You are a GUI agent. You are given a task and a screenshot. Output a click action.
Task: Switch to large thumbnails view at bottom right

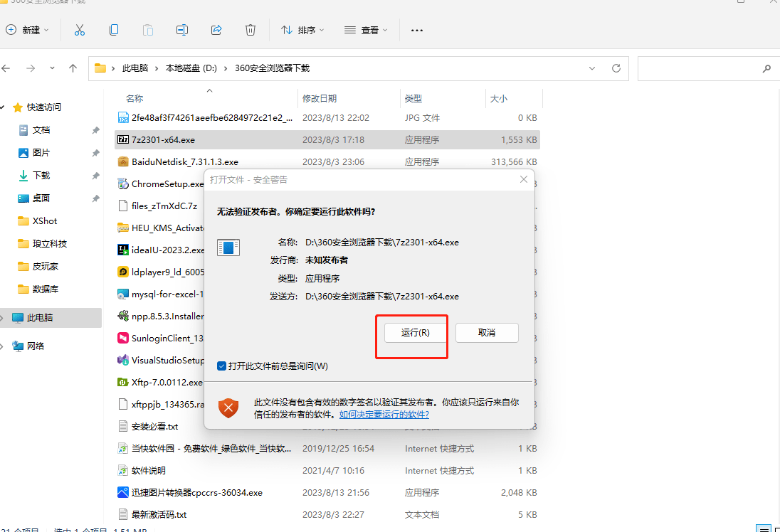(x=776, y=531)
